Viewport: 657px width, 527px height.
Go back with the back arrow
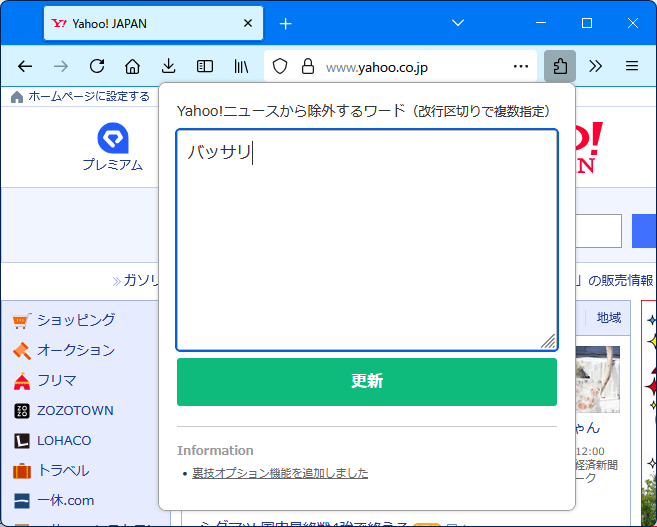coord(25,66)
